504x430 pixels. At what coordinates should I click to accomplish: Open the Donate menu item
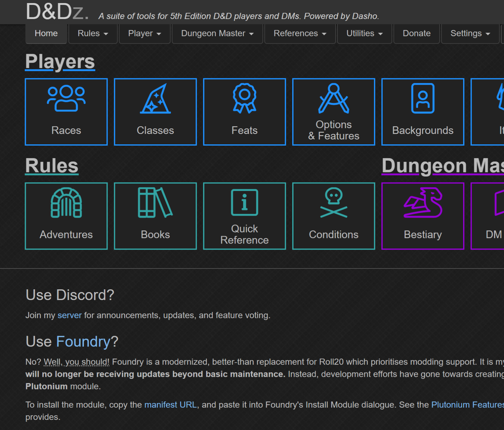pos(416,33)
